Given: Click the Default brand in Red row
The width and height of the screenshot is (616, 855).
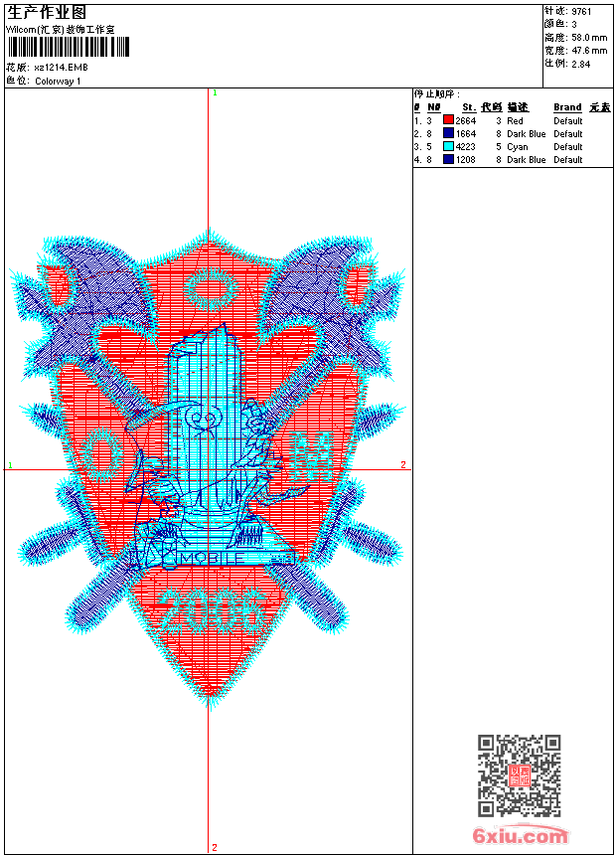Looking at the screenshot, I should click(568, 120).
